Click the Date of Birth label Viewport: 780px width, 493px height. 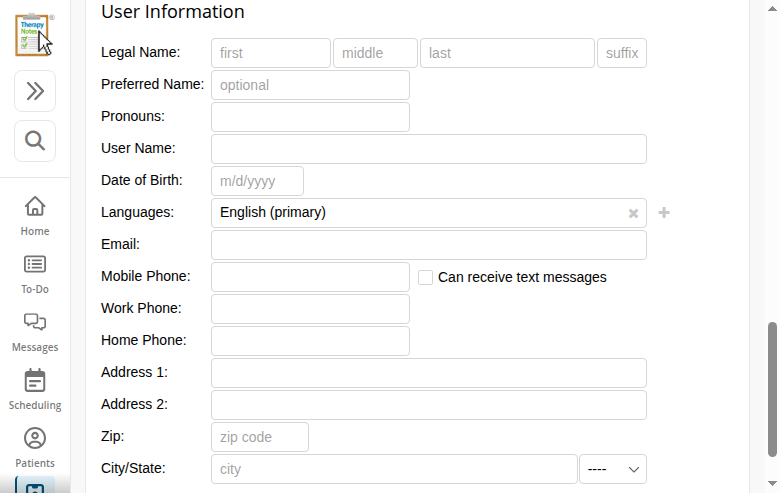coord(142,180)
